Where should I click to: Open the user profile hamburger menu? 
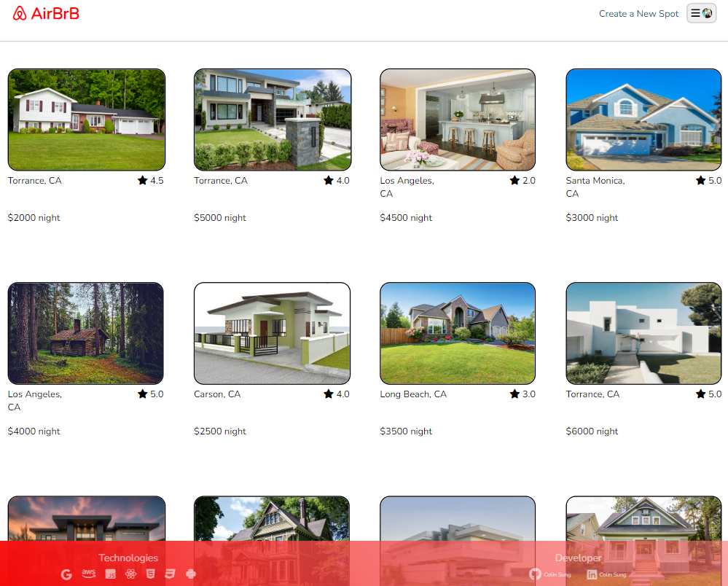(701, 13)
